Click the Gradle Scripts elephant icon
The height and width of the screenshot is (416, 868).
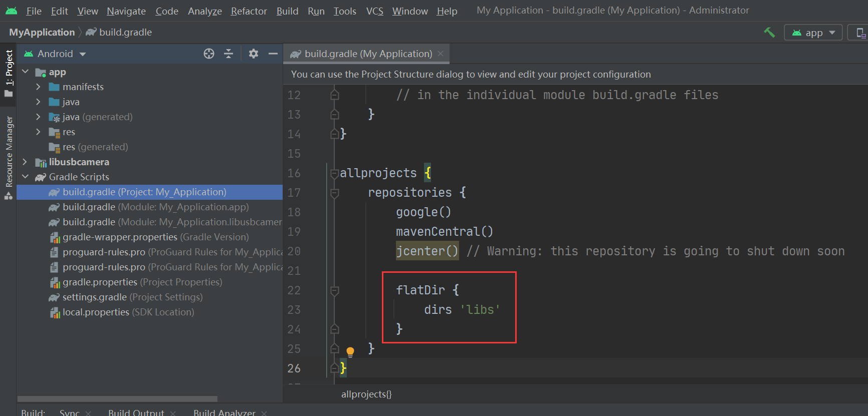pos(41,177)
